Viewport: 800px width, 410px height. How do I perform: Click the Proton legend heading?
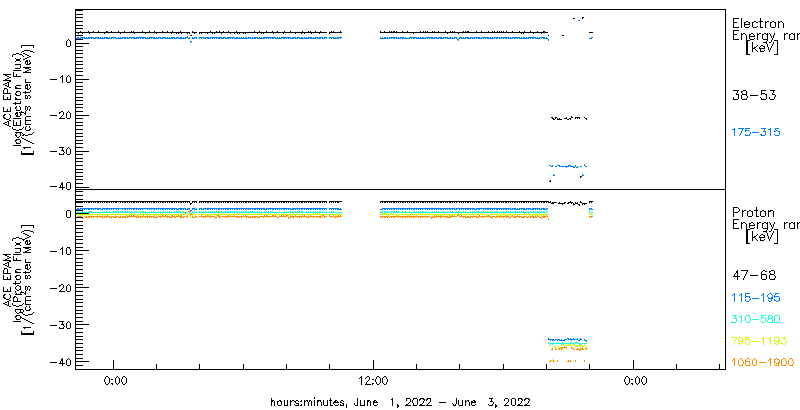coord(753,212)
